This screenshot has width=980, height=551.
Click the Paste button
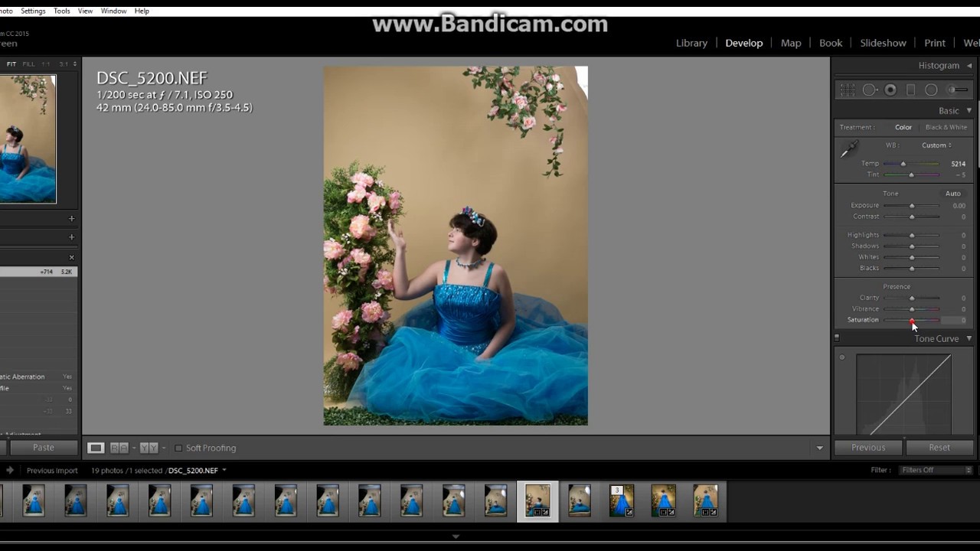pos(43,448)
